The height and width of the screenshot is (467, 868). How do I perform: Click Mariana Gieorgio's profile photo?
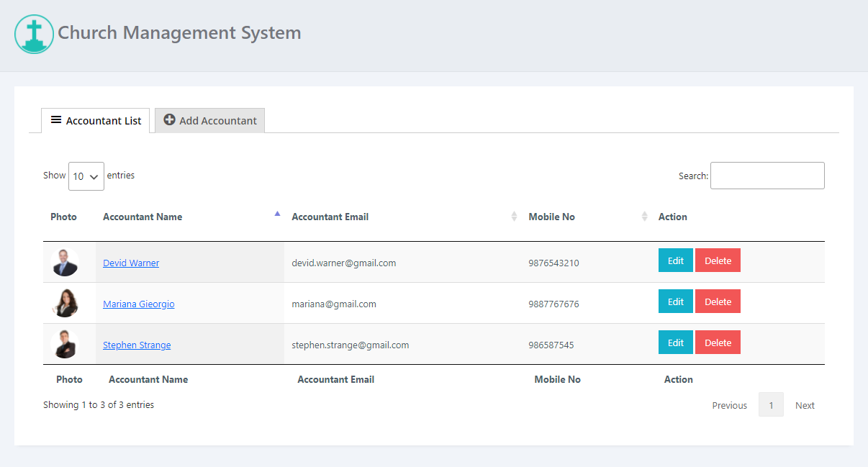pos(65,304)
